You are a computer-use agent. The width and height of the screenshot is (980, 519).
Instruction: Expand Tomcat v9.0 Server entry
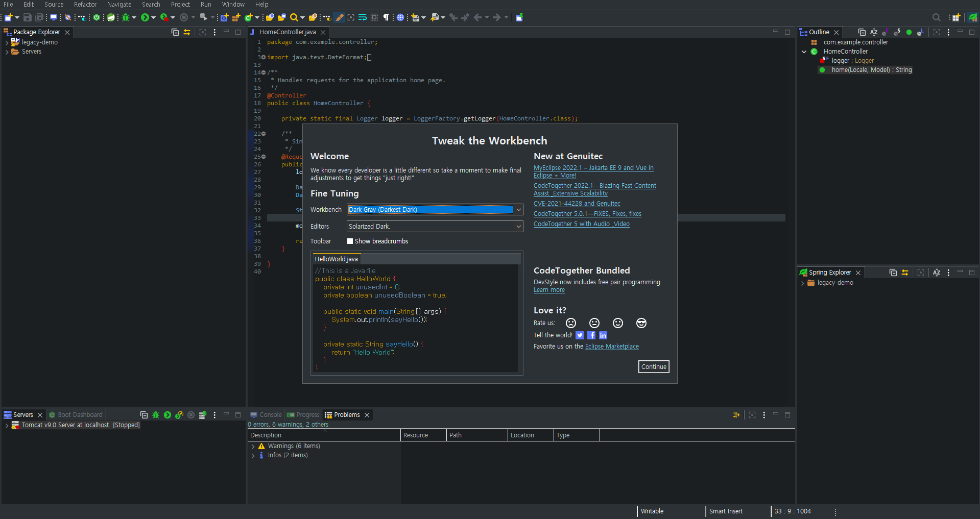pos(7,426)
